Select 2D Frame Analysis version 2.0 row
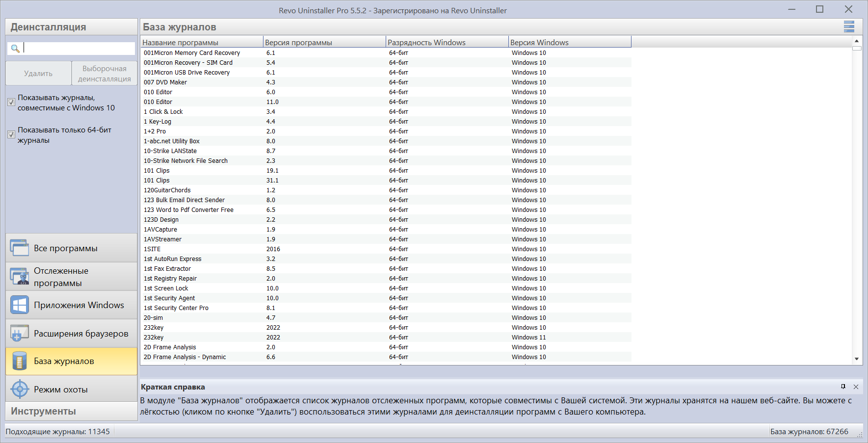Viewport: 868px width, 443px height. pyautogui.click(x=386, y=347)
